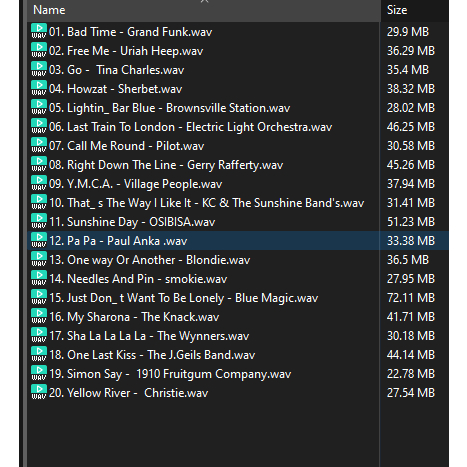The image size is (467, 467).
Task: Select 05. Lightin_ Bar Blue - Brownsville Station.wav
Action: tap(169, 108)
